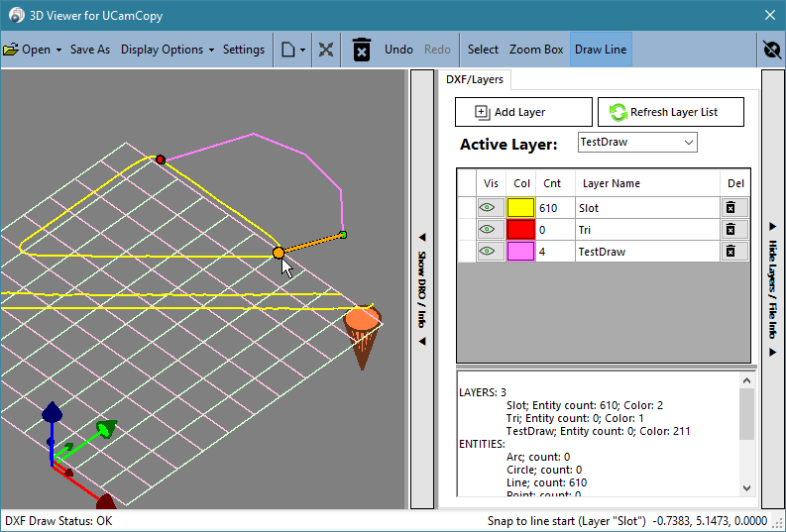Click the Col column header
Screen dimensions: 786x532
521,183
